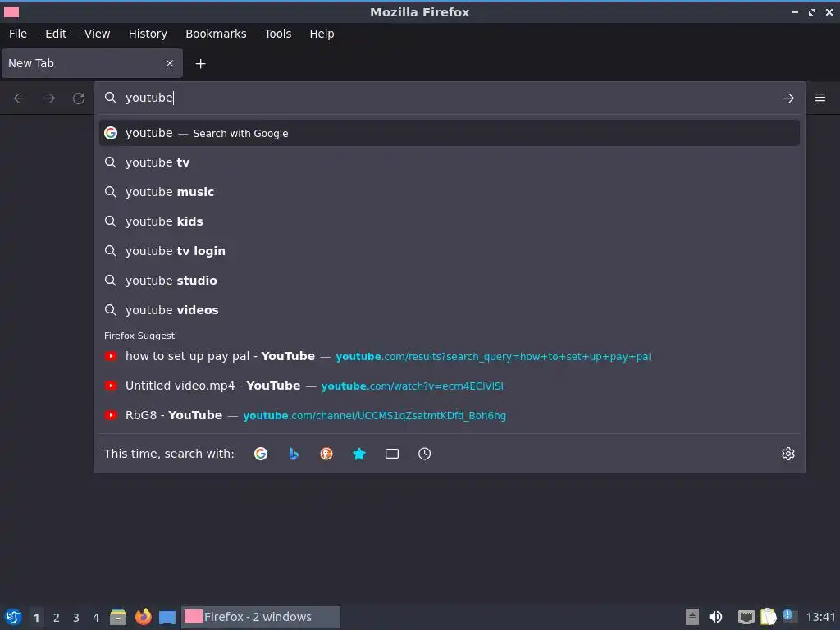Screen dimensions: 840x630
Task: Click the Back navigation arrow
Action: pos(20,98)
